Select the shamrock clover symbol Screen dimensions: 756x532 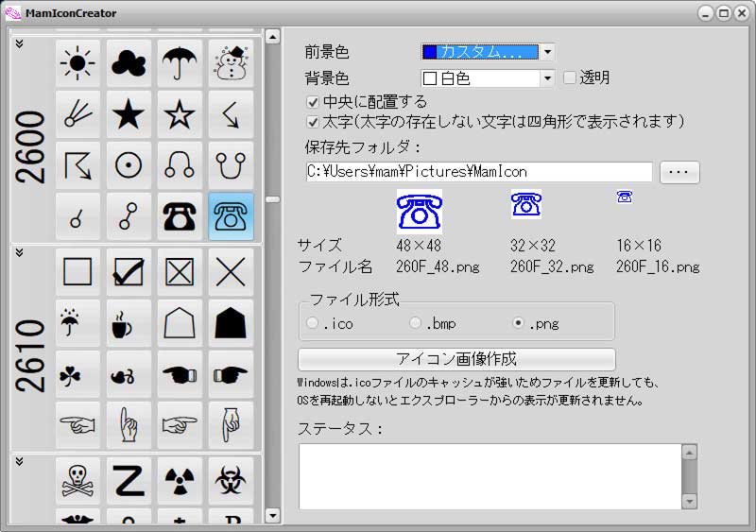[x=77, y=374]
